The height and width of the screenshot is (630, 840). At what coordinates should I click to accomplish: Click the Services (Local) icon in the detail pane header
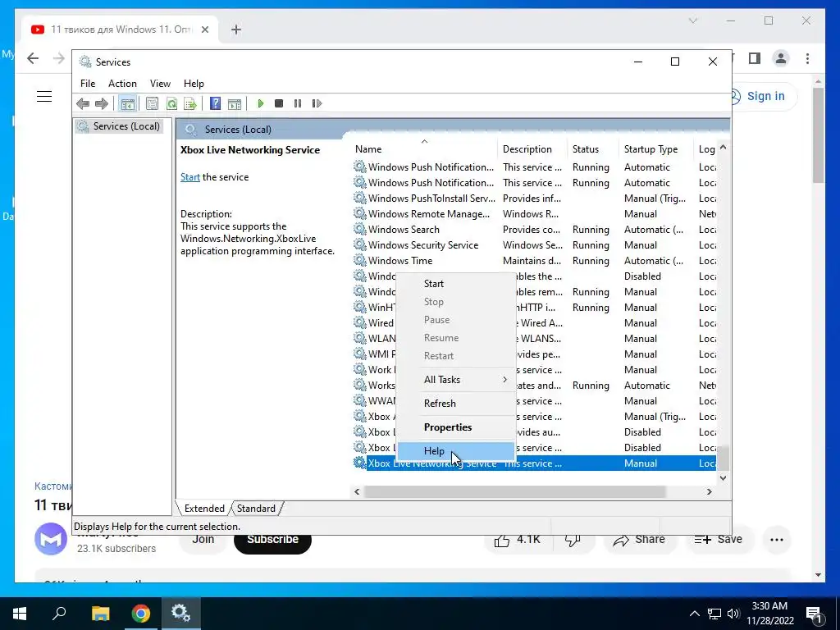pyautogui.click(x=190, y=129)
